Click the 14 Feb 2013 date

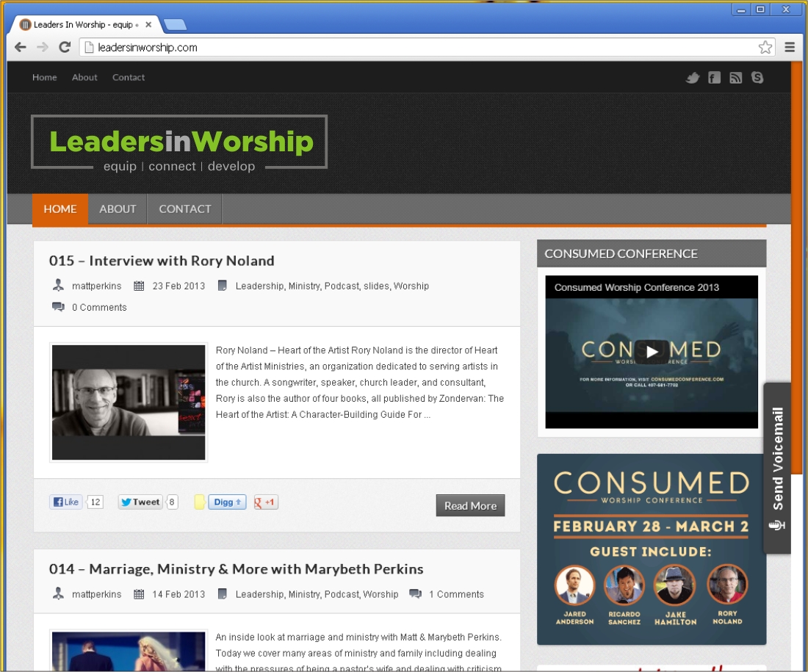[x=178, y=594]
